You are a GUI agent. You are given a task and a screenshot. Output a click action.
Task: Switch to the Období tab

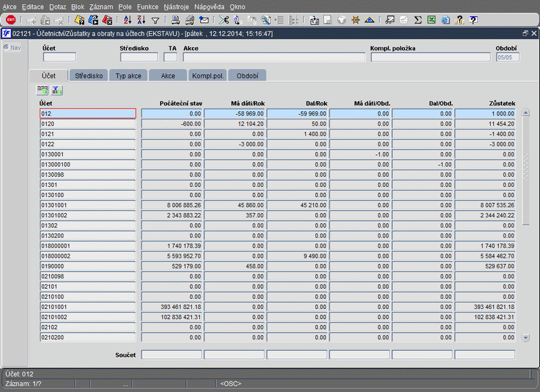pos(248,76)
